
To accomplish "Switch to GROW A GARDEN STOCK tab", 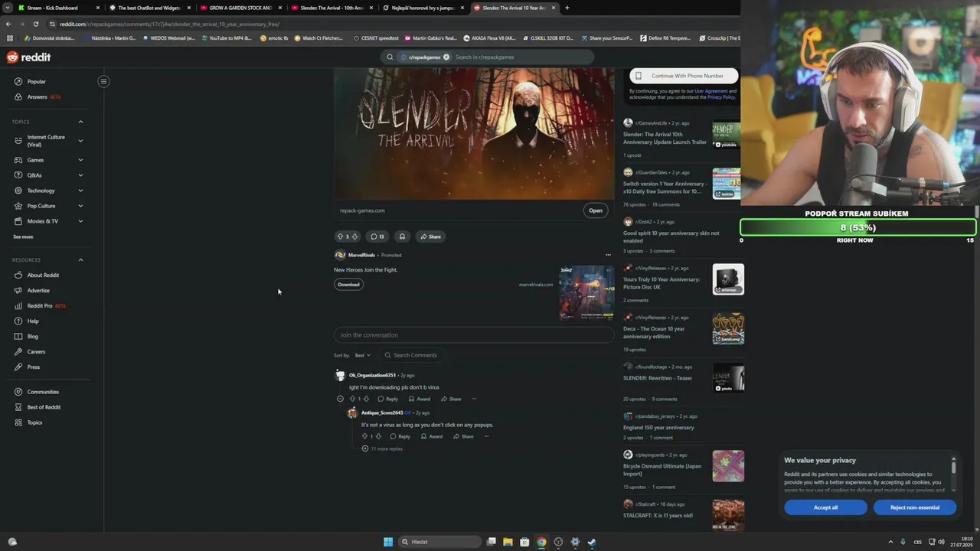I will [240, 8].
